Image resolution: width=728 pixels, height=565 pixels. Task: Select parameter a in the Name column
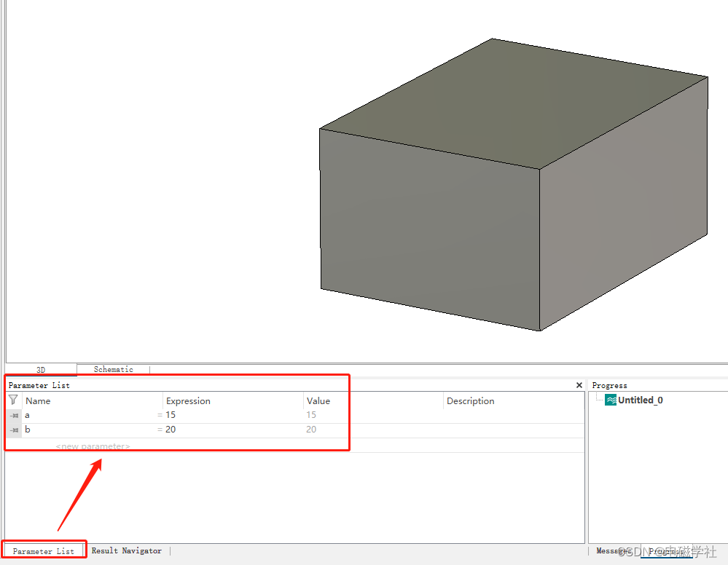tap(27, 414)
